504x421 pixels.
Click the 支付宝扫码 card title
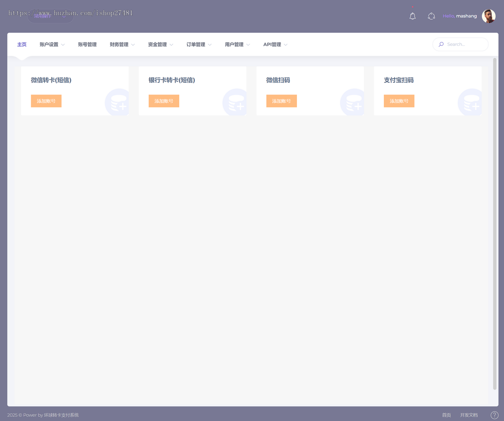click(x=399, y=80)
